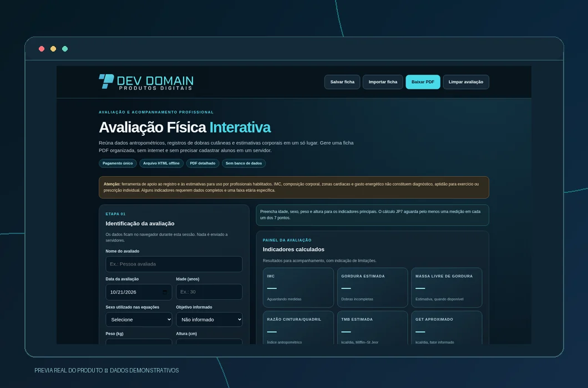Click the Arquivo HTML offline tag
Screen dimensions: 588x388
pos(161,164)
